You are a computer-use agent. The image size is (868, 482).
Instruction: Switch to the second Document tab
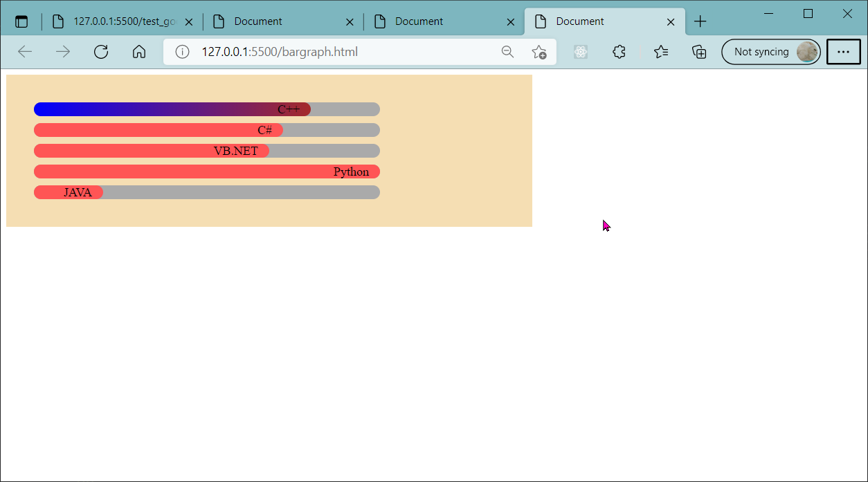(x=285, y=21)
